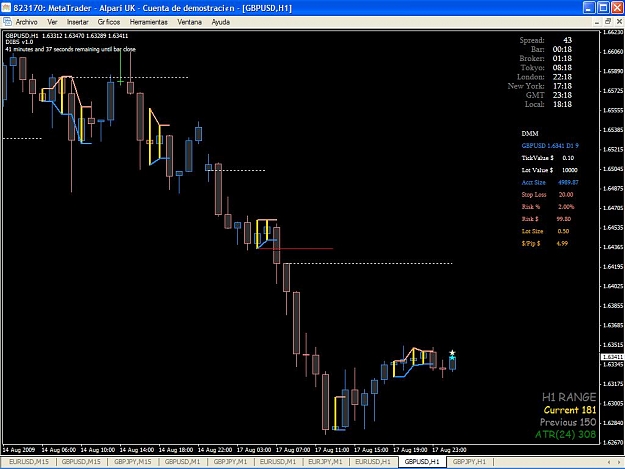Click the London time 22:18
This screenshot has width=625, height=469.
pyautogui.click(x=562, y=77)
